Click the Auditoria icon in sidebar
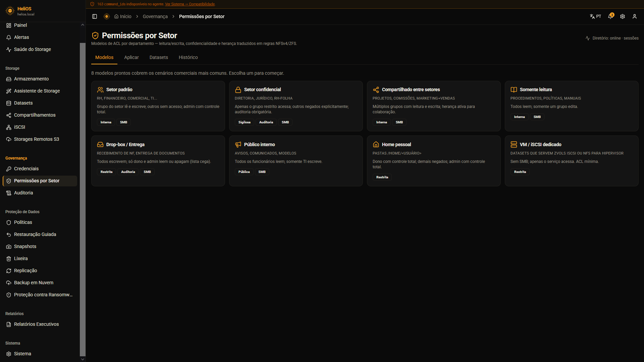Viewport: 644px width, 362px height. coord(9,193)
